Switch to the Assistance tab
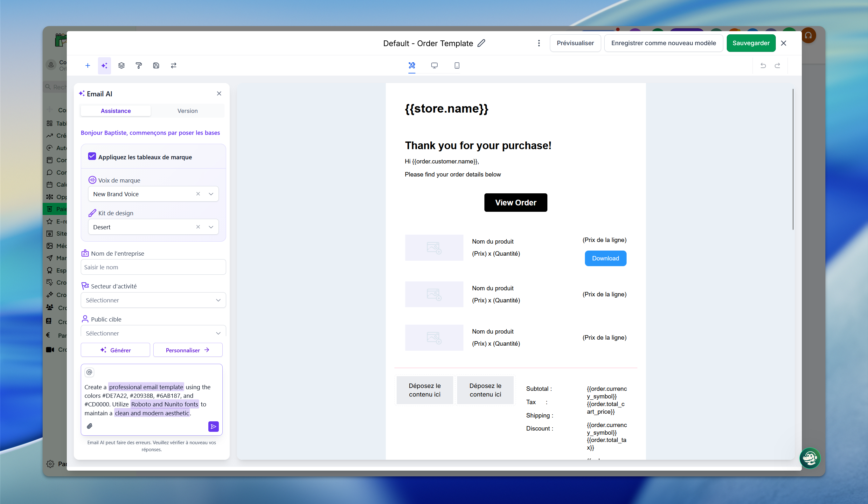Image resolution: width=868 pixels, height=504 pixels. 116,111
